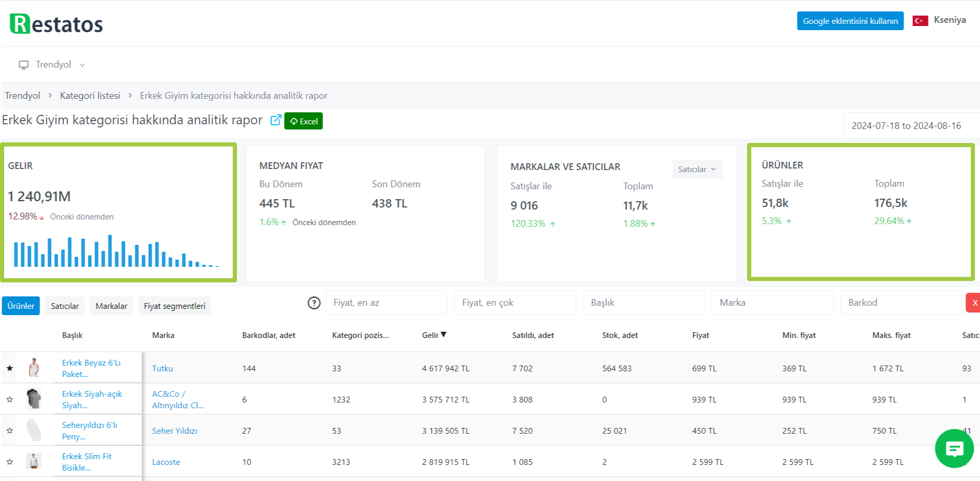Viewport: 980px width, 481px height.
Task: Open report in new window icon
Action: point(276,121)
